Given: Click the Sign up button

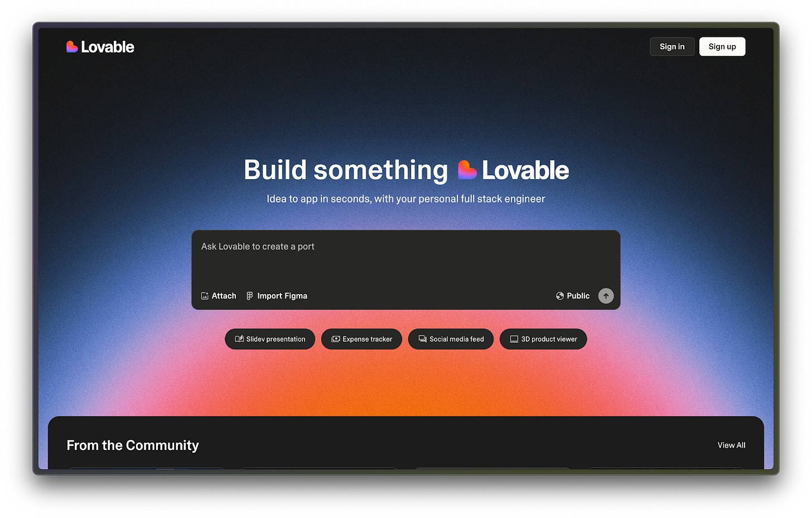Looking at the screenshot, I should click(x=722, y=46).
